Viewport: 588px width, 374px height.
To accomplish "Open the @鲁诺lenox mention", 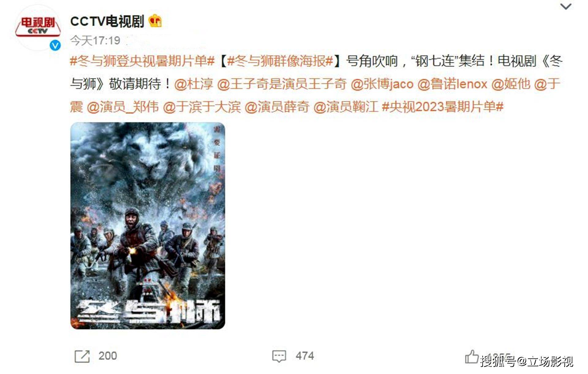I will [x=452, y=84].
